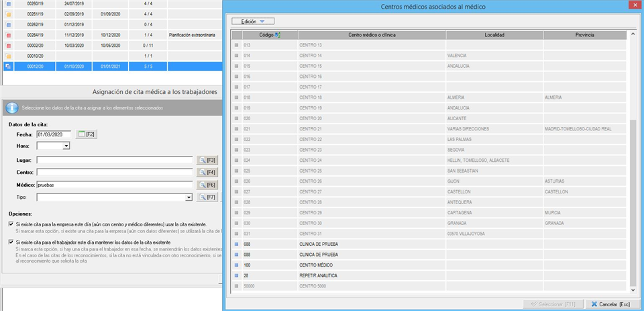Screen dimensions: 644x311
Task: Click the info icon in the blue banner
Action: point(11,107)
